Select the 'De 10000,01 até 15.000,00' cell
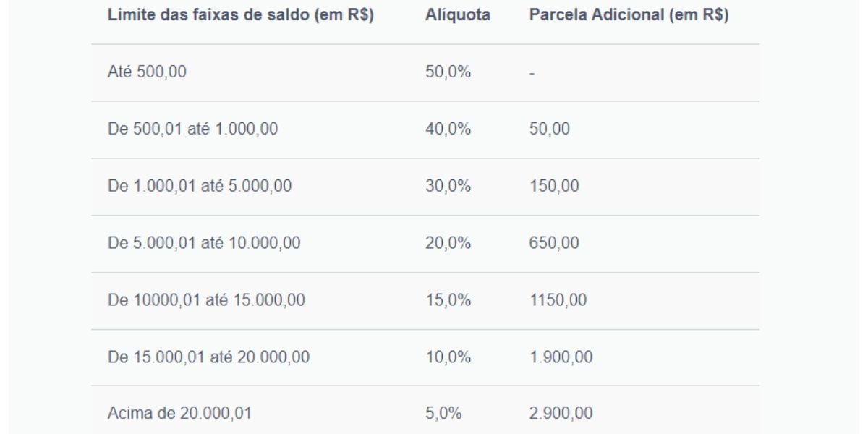Image resolution: width=868 pixels, height=434 pixels. click(206, 299)
